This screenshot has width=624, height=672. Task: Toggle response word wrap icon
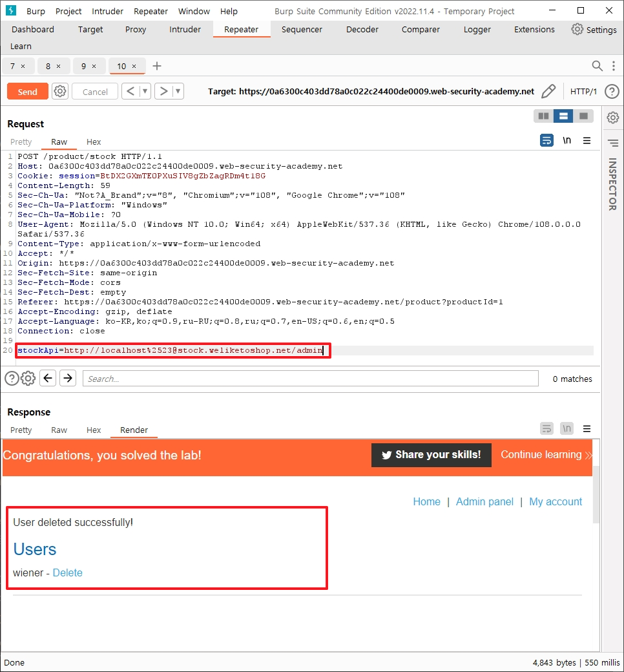pos(546,428)
